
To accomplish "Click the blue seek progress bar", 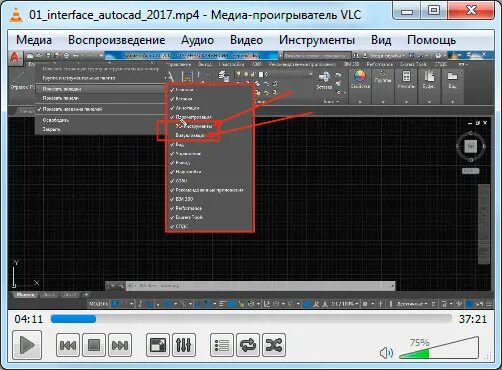I will coord(251,319).
